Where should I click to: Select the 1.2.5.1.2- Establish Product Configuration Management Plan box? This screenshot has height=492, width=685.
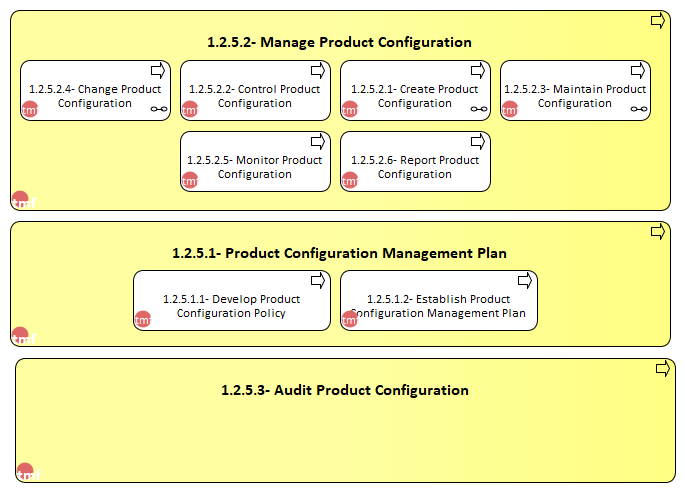(439, 301)
